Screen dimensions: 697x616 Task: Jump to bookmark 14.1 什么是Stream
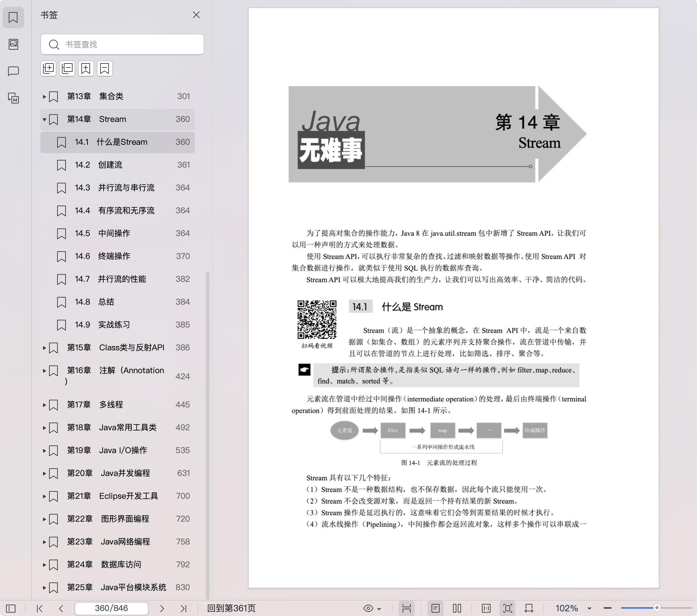[x=118, y=142]
